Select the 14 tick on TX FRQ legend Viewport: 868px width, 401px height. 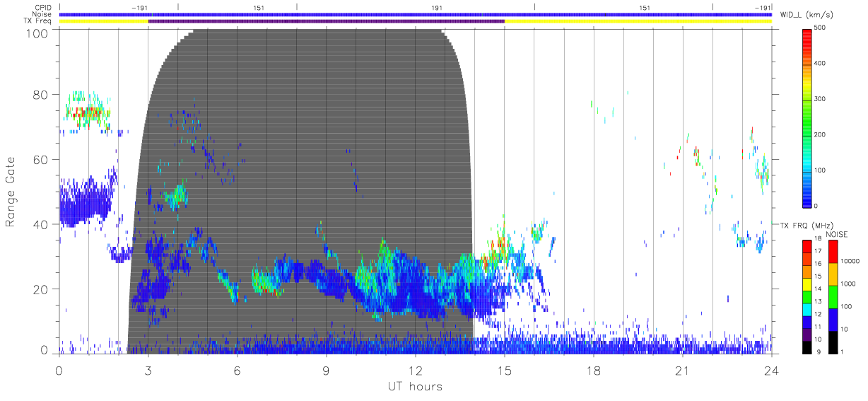coord(818,289)
